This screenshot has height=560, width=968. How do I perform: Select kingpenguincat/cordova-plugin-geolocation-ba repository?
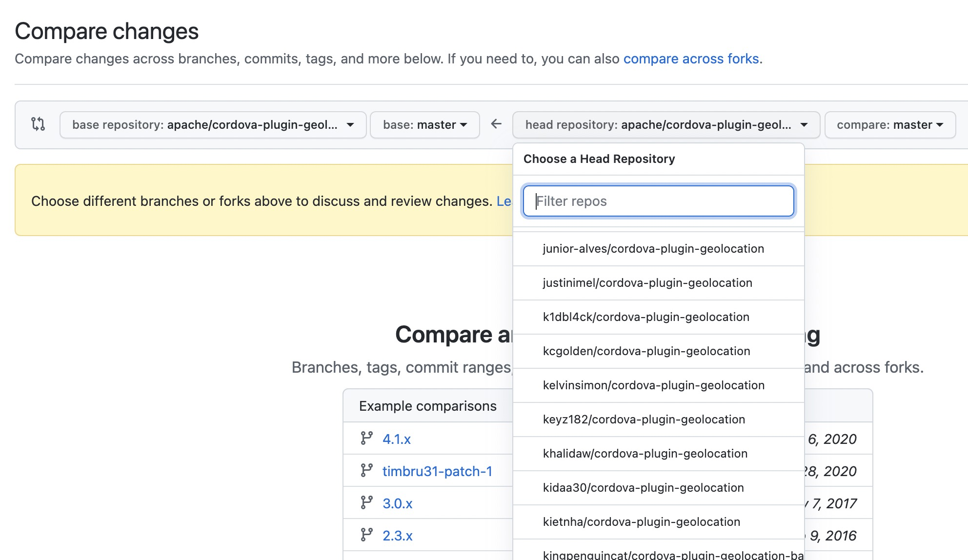pyautogui.click(x=659, y=550)
